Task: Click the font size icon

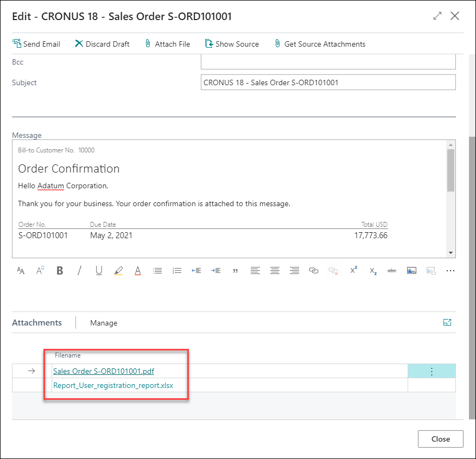Action: 21,271
